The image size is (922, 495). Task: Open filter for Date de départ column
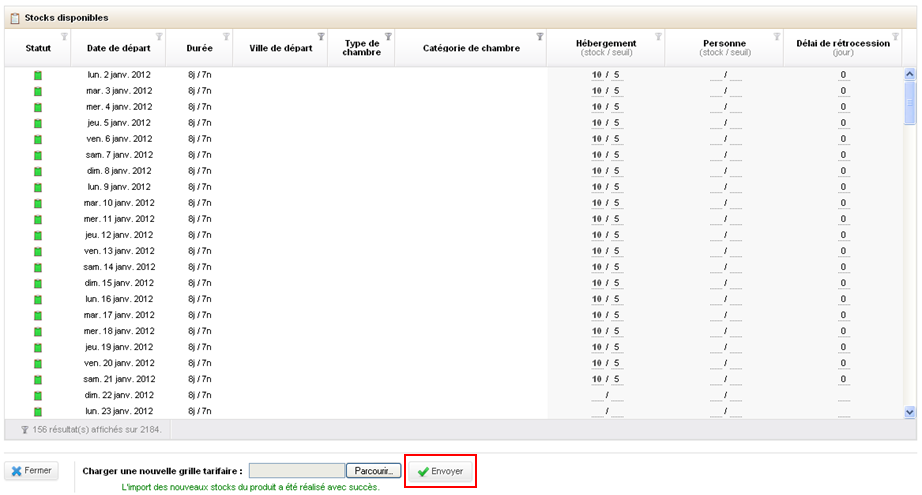pyautogui.click(x=160, y=37)
